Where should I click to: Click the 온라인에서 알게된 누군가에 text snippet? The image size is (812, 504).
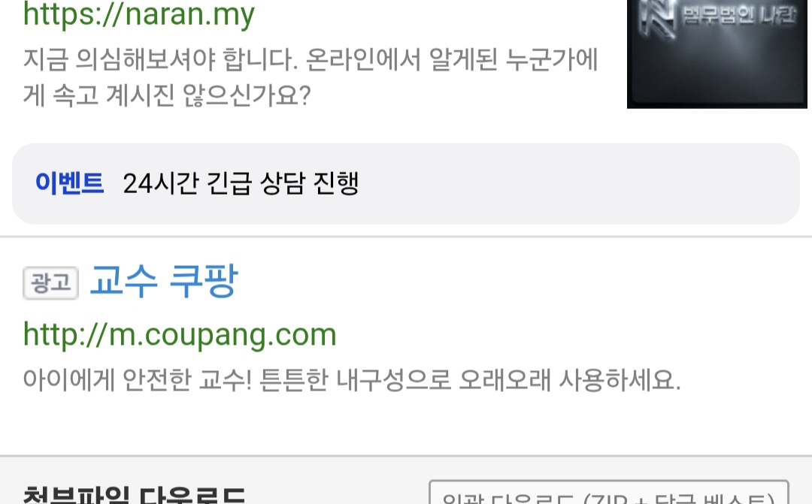tap(452, 59)
